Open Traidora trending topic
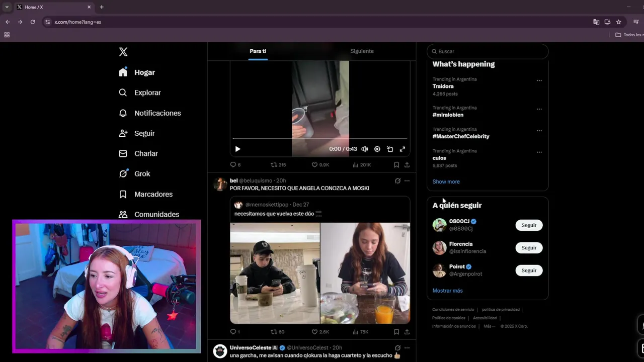This screenshot has height=362, width=644. (443, 86)
